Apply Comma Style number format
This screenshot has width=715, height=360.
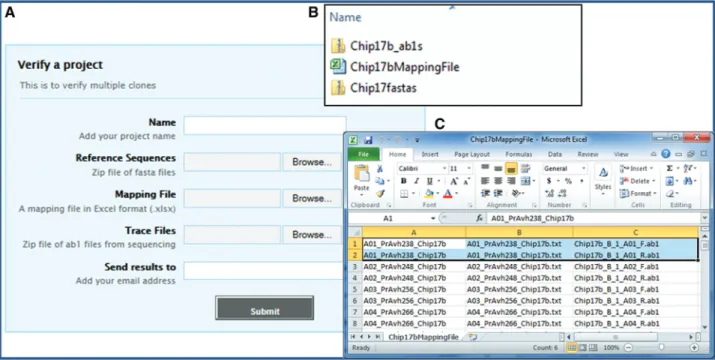click(x=581, y=181)
